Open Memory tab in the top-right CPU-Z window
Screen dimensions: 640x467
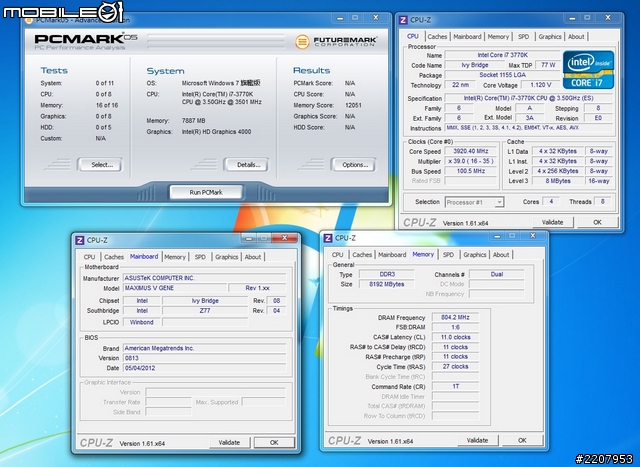point(498,37)
